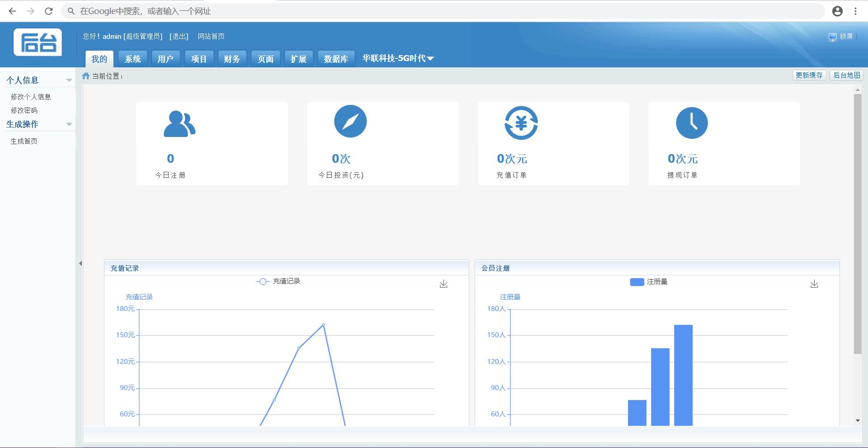Switch to the 财务 tab

(x=232, y=59)
